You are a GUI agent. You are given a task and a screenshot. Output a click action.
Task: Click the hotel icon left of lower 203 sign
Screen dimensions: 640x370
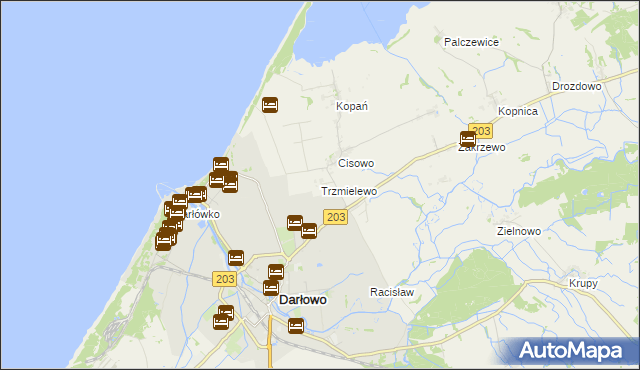[x=309, y=231]
